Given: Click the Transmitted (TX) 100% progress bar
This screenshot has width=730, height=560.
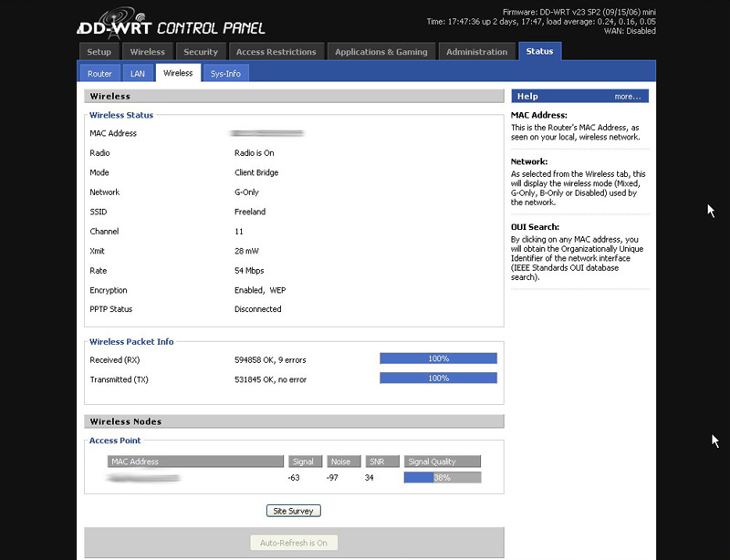Looking at the screenshot, I should pos(438,378).
